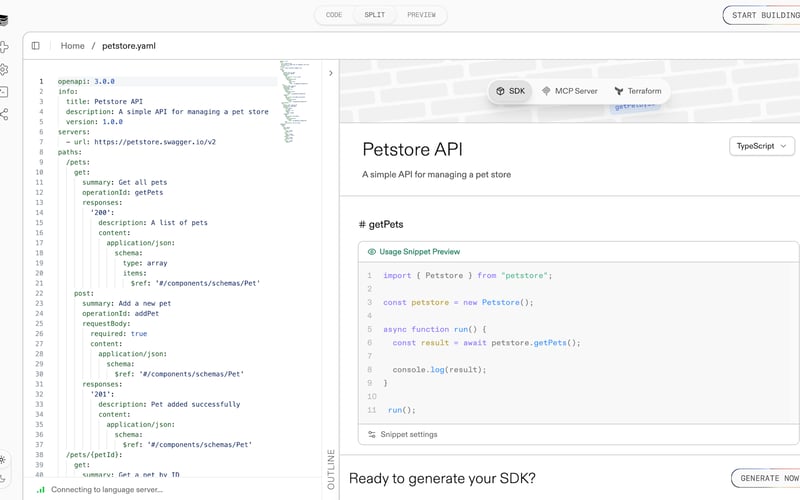Click 'await petstore.getPets()' snippet line
The width and height of the screenshot is (800, 500).
coord(486,343)
